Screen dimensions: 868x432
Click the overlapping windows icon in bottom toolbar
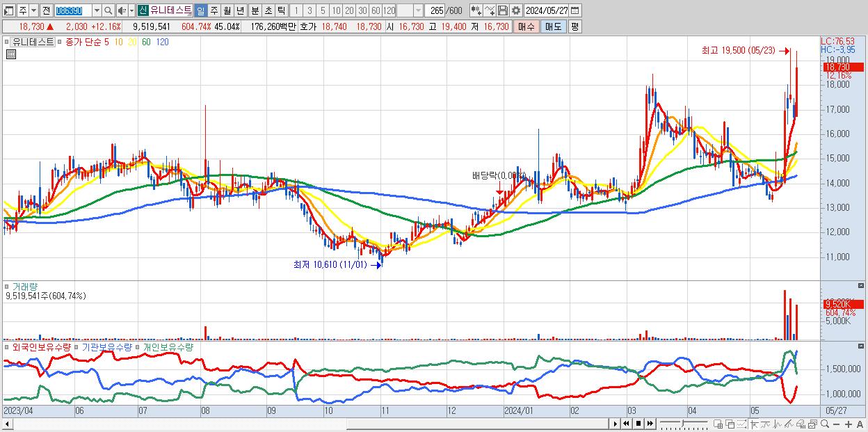730,424
